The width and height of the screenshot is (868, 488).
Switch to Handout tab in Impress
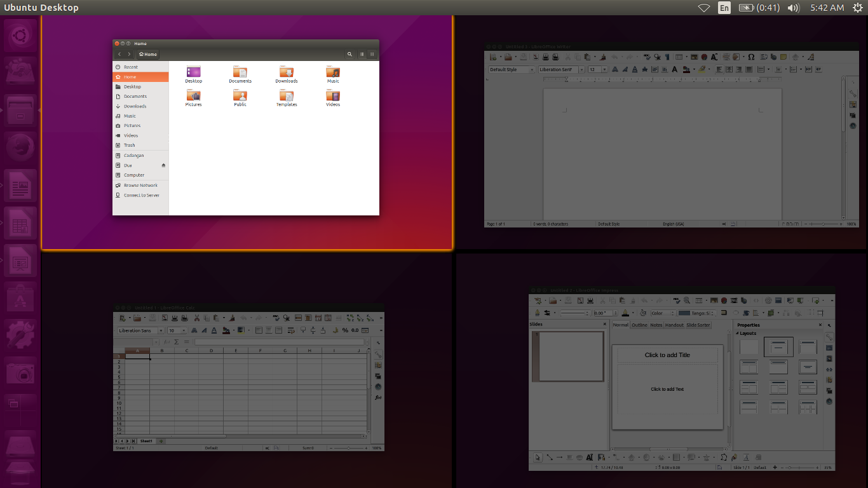coord(674,325)
